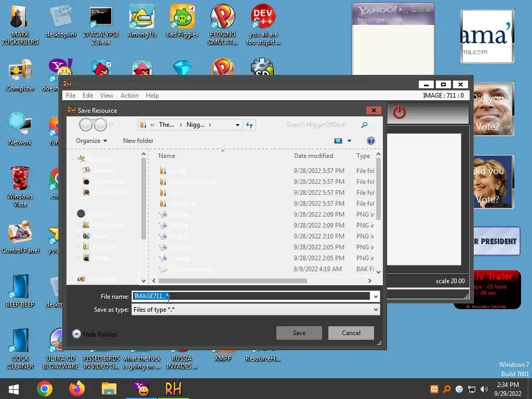Click the dialog's search box
Image resolution: width=532 pixels, height=399 pixels.
(x=321, y=125)
